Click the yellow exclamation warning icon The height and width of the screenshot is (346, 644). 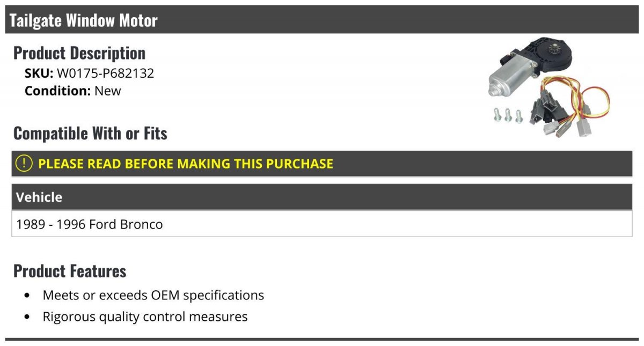(x=24, y=164)
